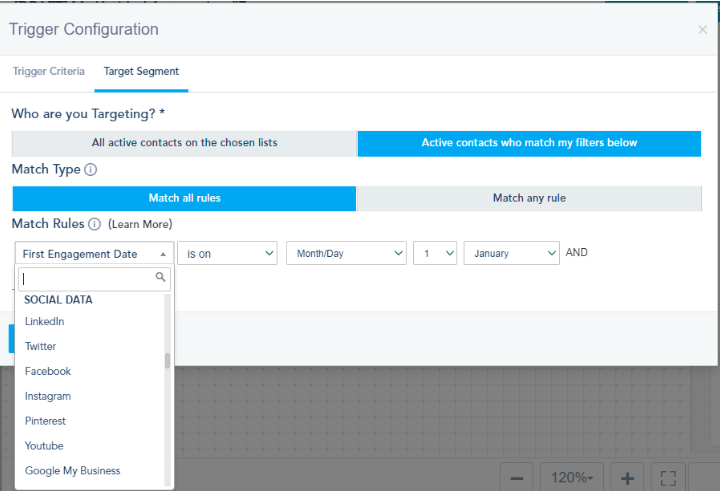Click the zoom out minus icon
The width and height of the screenshot is (720, 491).
coord(516,478)
